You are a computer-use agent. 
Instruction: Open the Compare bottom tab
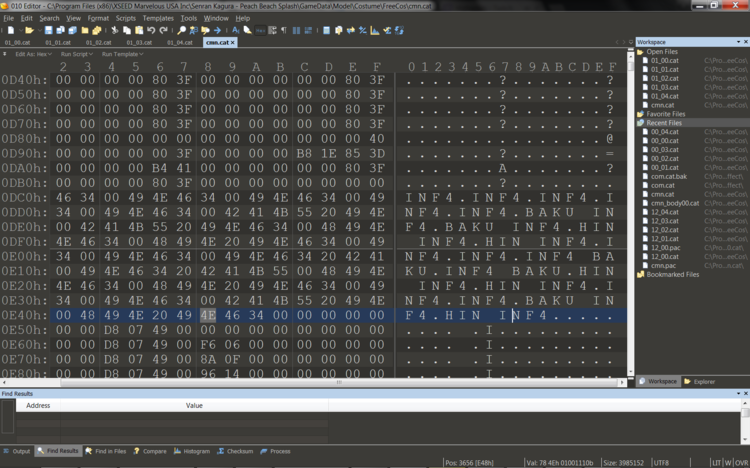coord(150,451)
